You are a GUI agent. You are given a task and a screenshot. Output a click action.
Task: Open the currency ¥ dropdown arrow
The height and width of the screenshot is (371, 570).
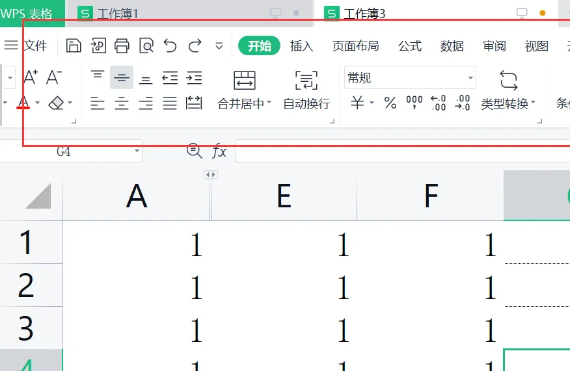(372, 103)
